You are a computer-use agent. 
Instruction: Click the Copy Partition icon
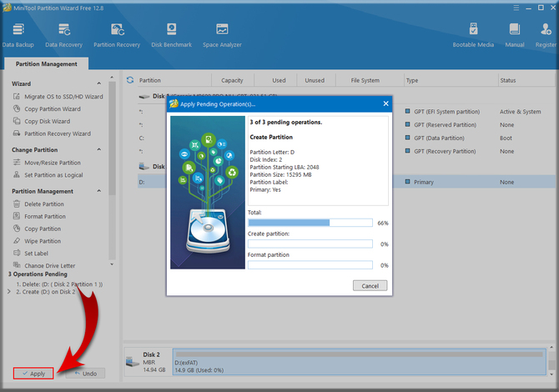[x=17, y=229]
